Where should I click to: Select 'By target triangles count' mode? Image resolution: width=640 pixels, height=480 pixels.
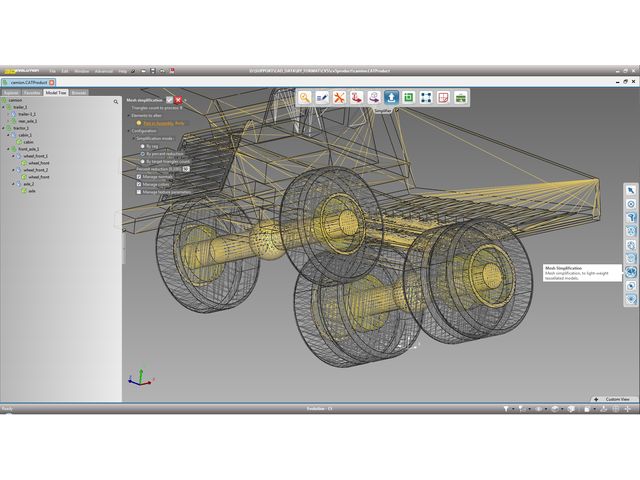(x=143, y=161)
